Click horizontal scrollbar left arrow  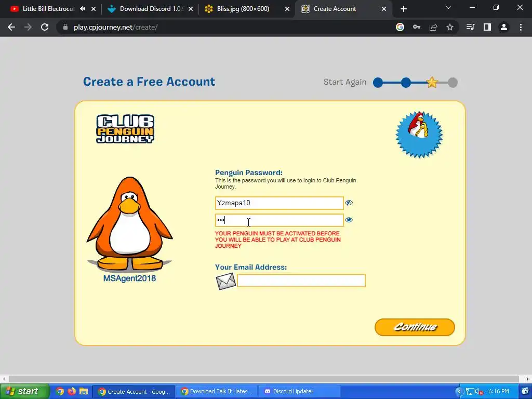4,379
